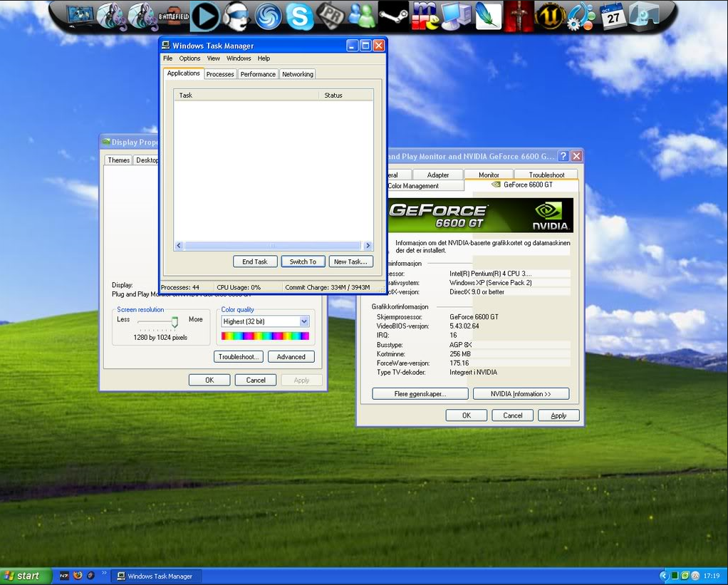Click NVIDIA Information >> button
Screen dimensions: 728x585
pyautogui.click(x=521, y=394)
